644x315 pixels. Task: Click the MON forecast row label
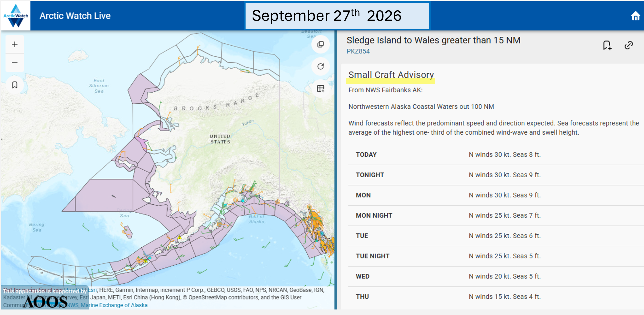363,195
